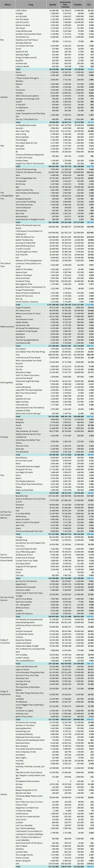The width and height of the screenshot is (94, 868).
Task: Click the Song column header
Action: 31,4
